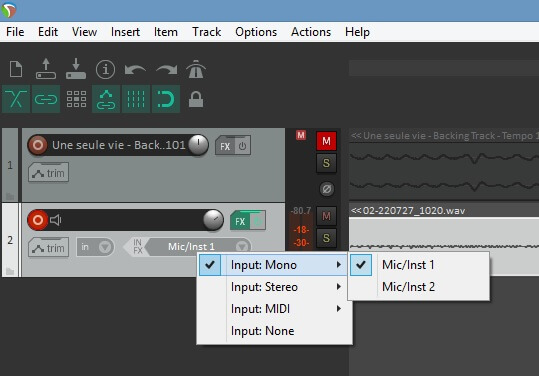Click the New project toolbar icon
The width and height of the screenshot is (539, 376).
(16, 69)
